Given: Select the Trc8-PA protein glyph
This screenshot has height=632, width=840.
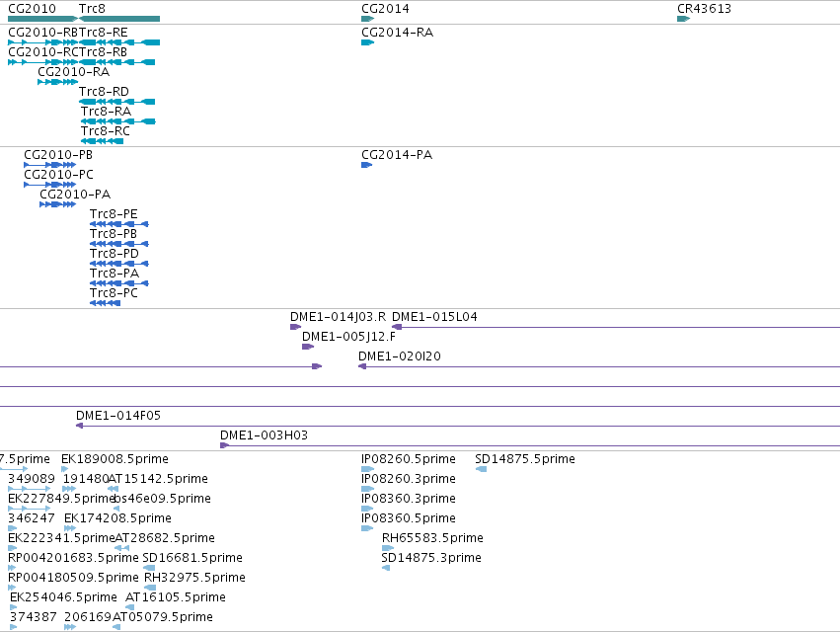Looking at the screenshot, I should coord(118,283).
